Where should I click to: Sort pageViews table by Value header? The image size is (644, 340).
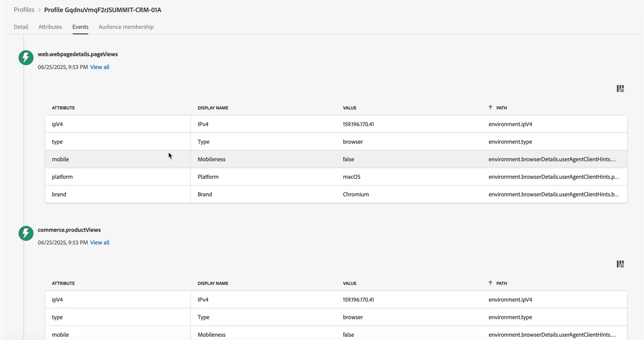click(x=349, y=108)
